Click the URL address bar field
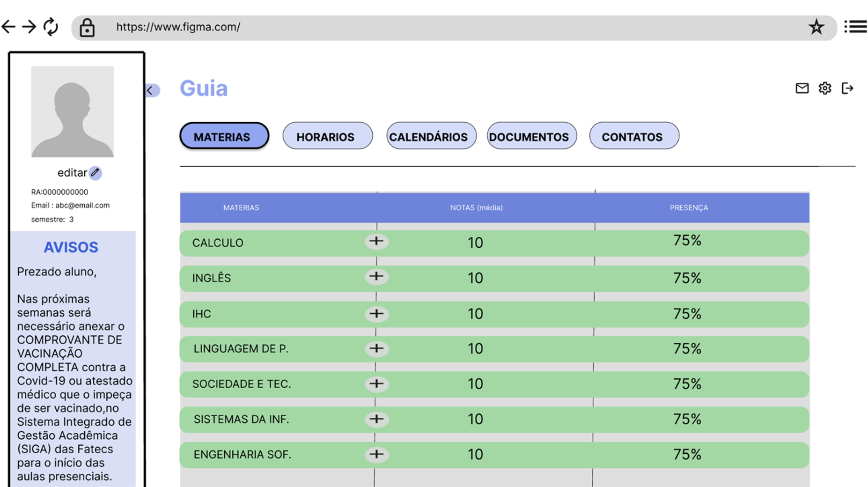The height and width of the screenshot is (487, 868). [x=454, y=28]
